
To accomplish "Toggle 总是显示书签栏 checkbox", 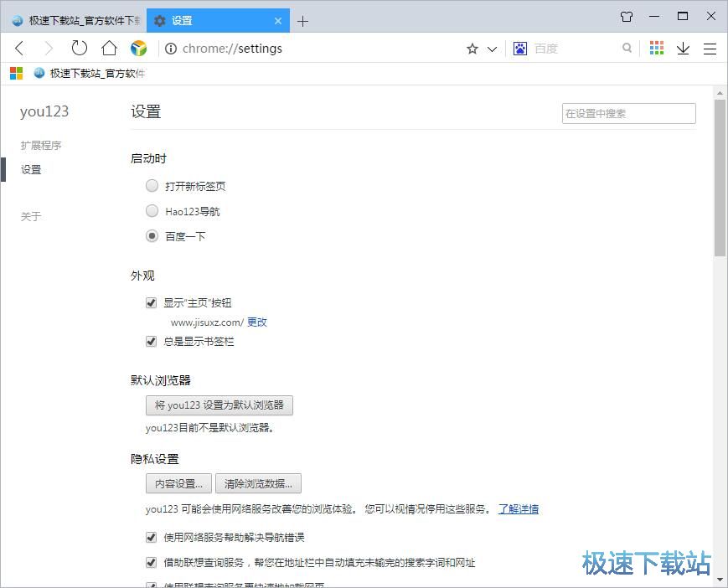I will 151,342.
